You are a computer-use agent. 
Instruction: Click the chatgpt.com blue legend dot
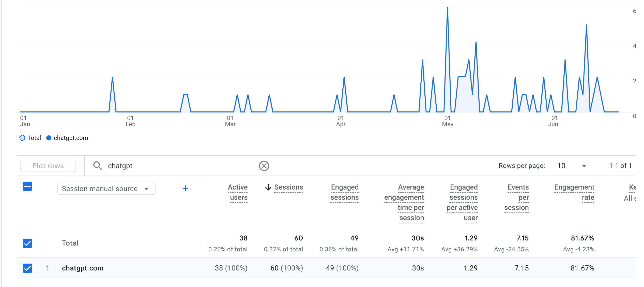pos(49,138)
